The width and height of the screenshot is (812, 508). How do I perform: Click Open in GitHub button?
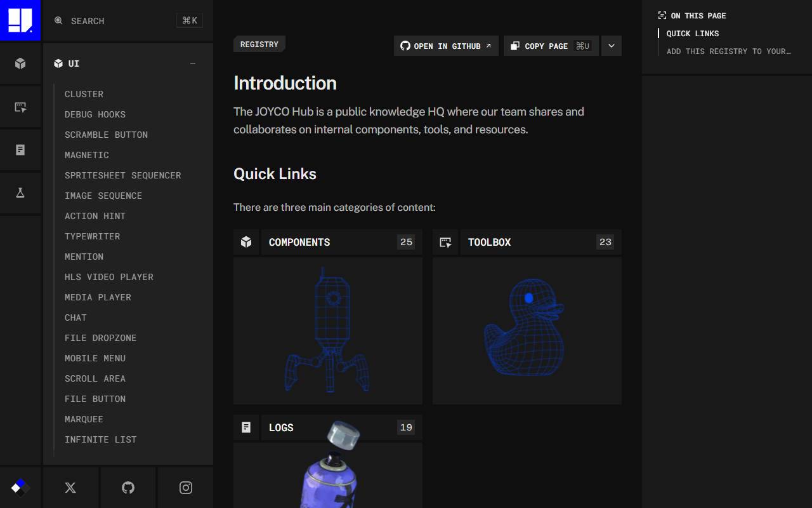pos(446,46)
